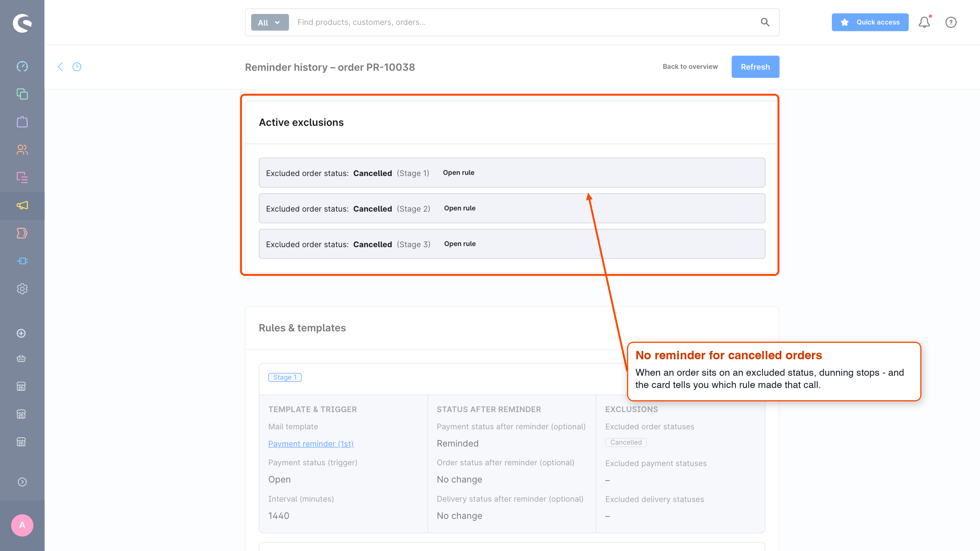The height and width of the screenshot is (551, 980).
Task: Open the Orders shopping bag icon
Action: pos(22,122)
